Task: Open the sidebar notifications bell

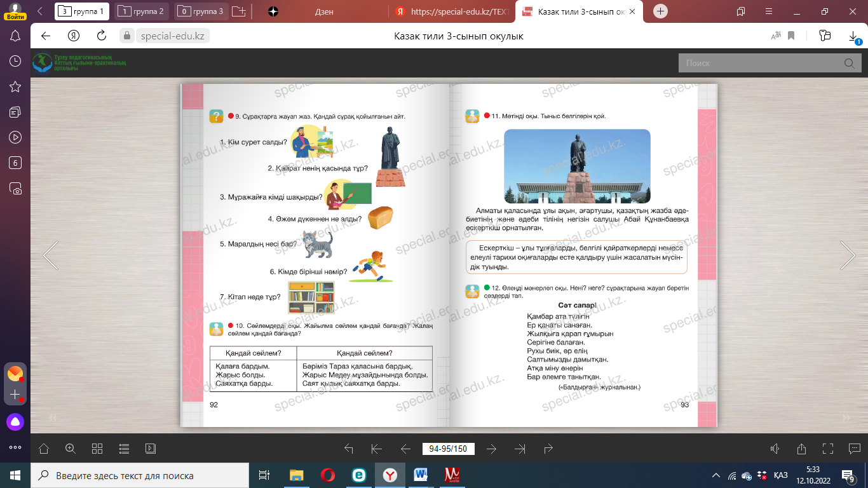Action: [16, 36]
